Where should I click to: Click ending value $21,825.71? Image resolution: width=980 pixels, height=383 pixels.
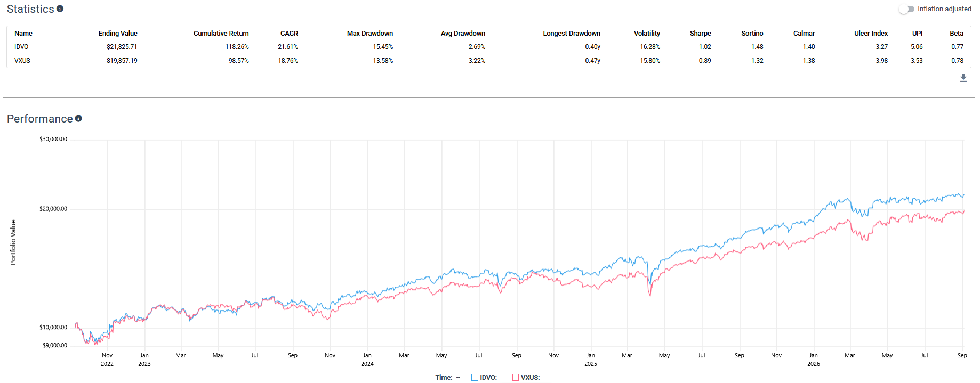pyautogui.click(x=122, y=47)
